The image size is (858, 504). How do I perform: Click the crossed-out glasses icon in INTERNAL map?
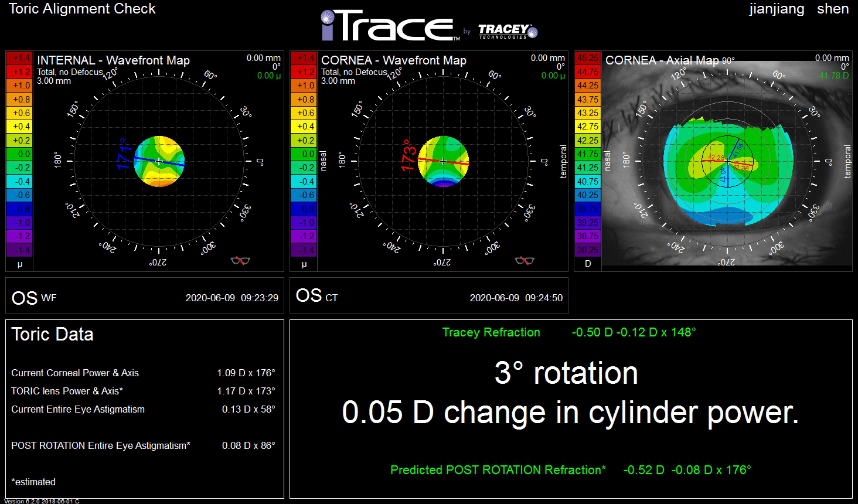[240, 260]
